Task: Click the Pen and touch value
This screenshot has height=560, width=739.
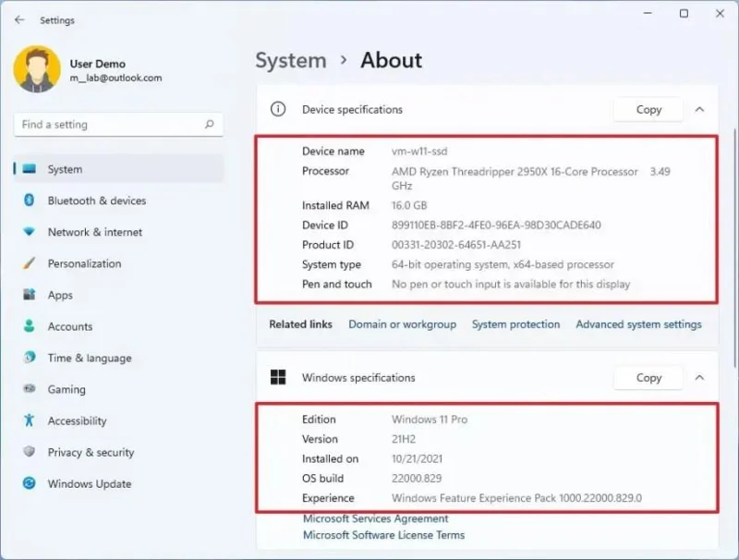Action: click(x=511, y=285)
